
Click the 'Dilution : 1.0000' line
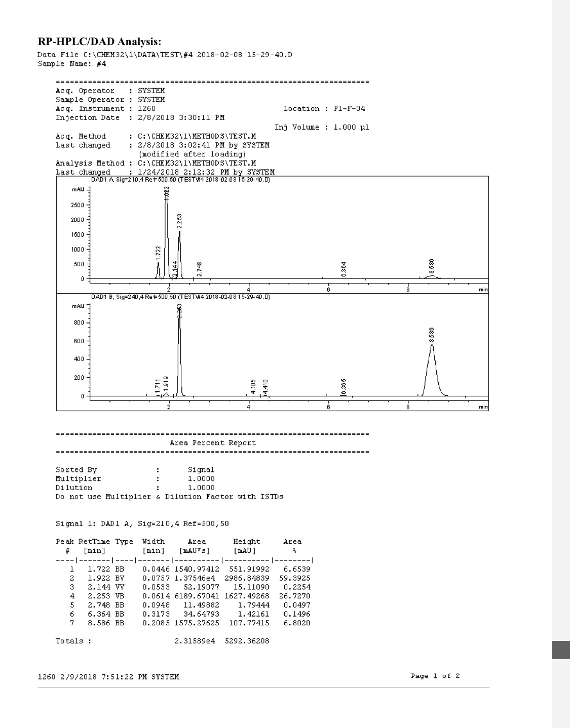tap(135, 488)
